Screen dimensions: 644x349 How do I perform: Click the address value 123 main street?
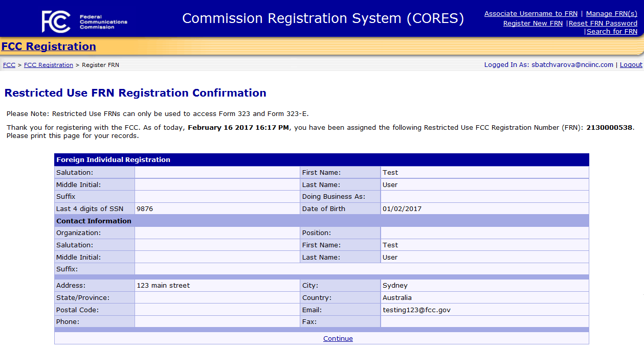pyautogui.click(x=163, y=286)
